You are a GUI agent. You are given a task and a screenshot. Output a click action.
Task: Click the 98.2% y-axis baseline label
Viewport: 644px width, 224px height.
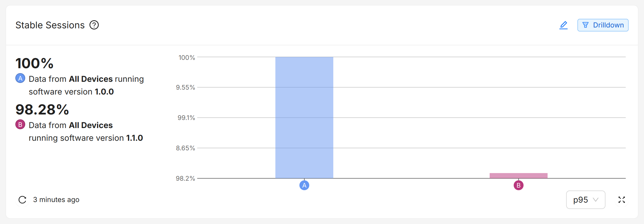[x=185, y=178]
